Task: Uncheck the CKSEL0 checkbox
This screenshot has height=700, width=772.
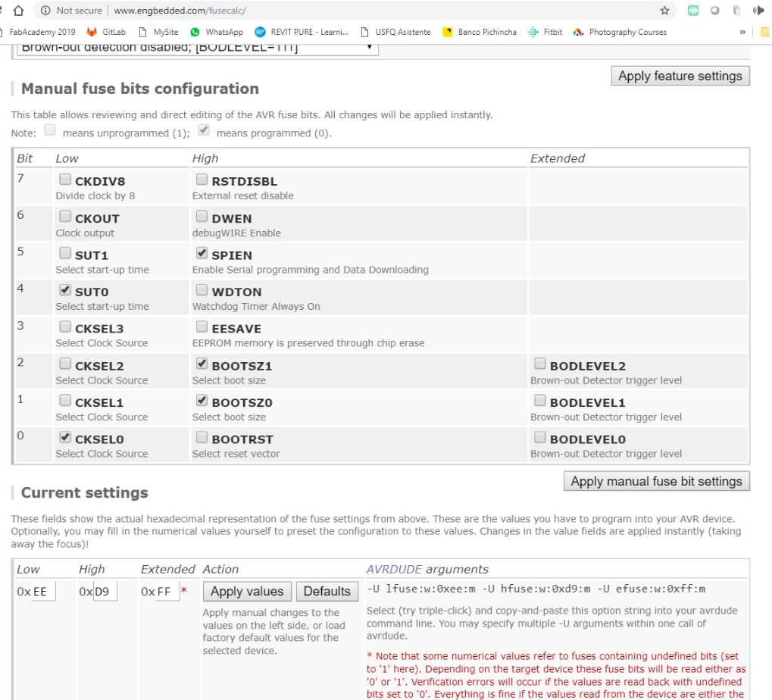Action: tap(65, 437)
